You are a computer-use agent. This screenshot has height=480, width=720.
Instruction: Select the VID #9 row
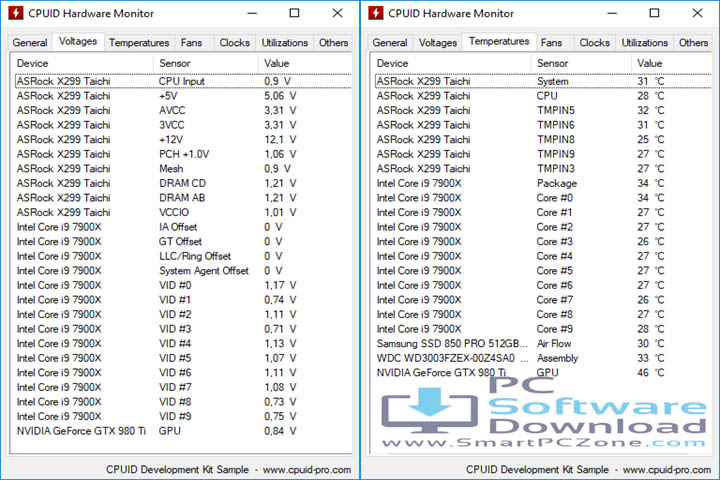183,417
